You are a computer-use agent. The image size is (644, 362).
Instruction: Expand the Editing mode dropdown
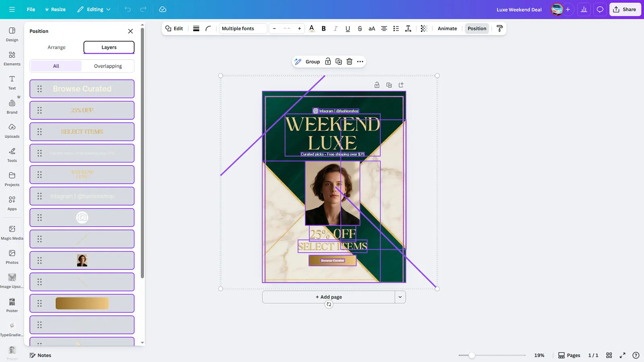click(x=94, y=9)
